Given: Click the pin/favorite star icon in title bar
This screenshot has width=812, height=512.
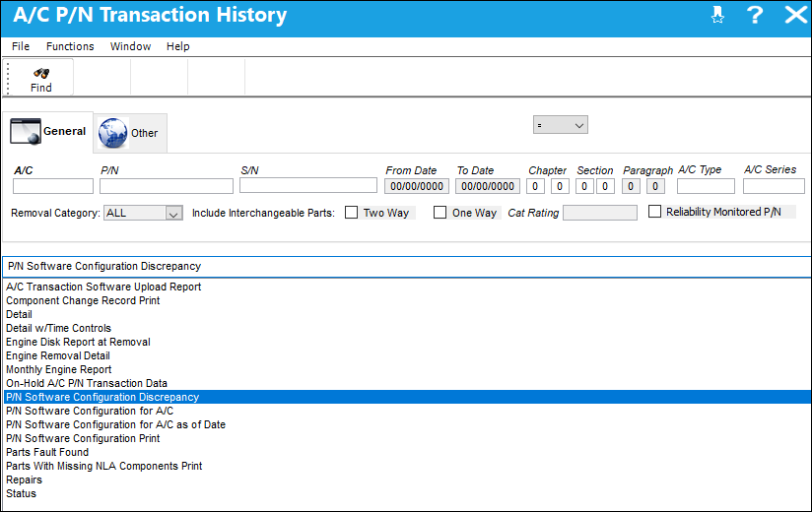Looking at the screenshot, I should (x=717, y=15).
